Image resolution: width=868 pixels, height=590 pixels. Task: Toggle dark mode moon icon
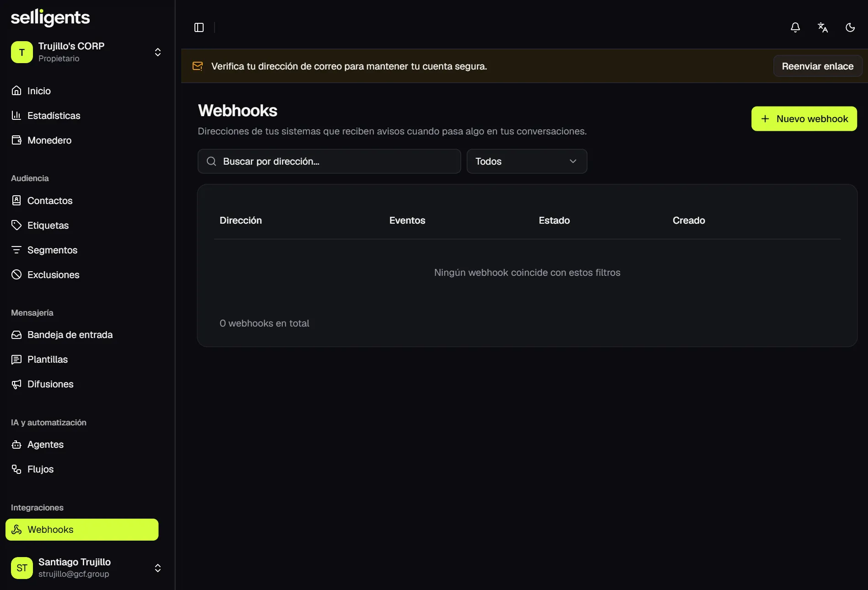(850, 27)
